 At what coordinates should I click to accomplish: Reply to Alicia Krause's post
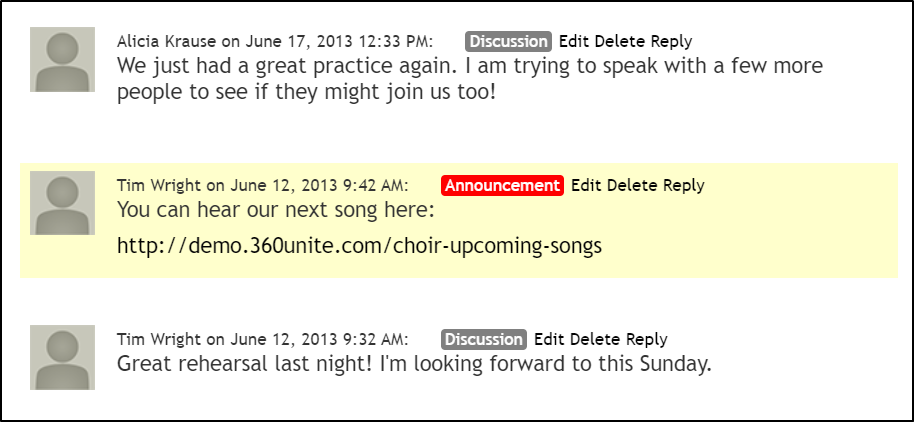671,41
